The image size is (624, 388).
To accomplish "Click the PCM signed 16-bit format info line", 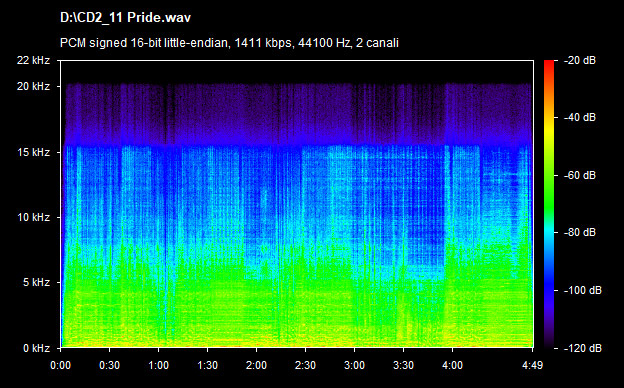I will (x=229, y=43).
